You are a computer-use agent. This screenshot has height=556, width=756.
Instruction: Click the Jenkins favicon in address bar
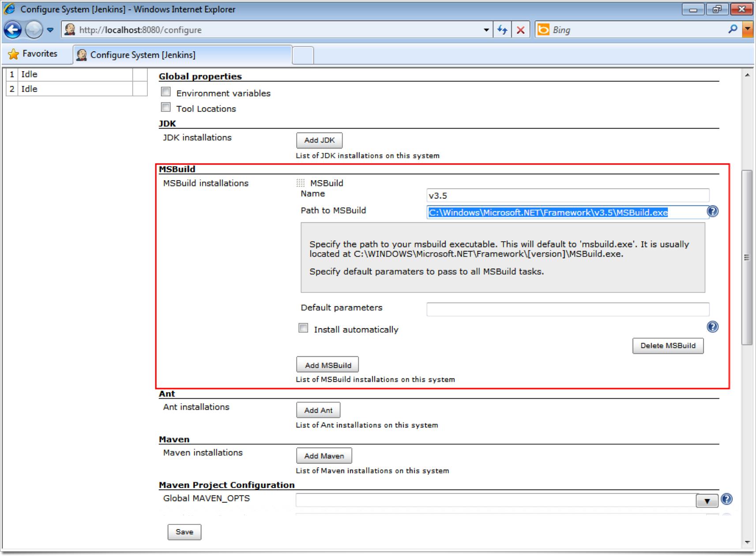(70, 30)
